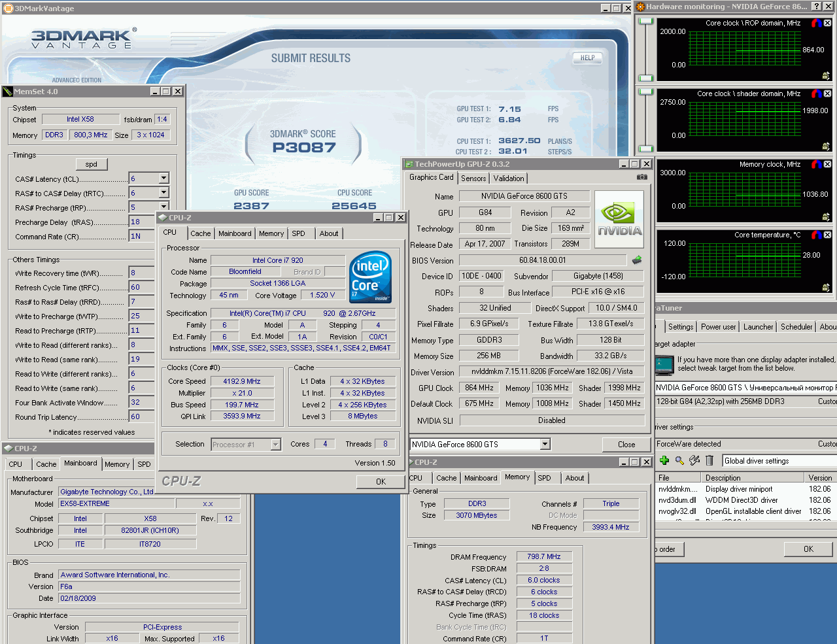Select About tab in bottom-right CPU-Z
Image resolution: width=837 pixels, height=644 pixels.
(575, 478)
